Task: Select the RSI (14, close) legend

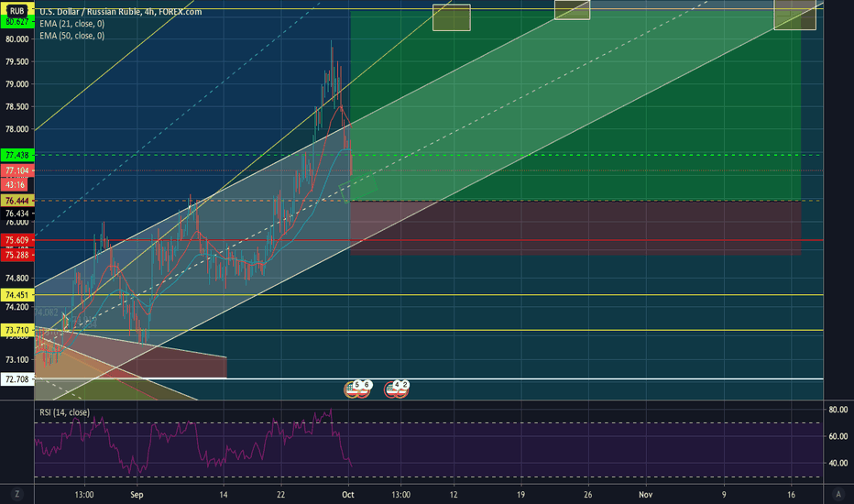Action: (64, 412)
